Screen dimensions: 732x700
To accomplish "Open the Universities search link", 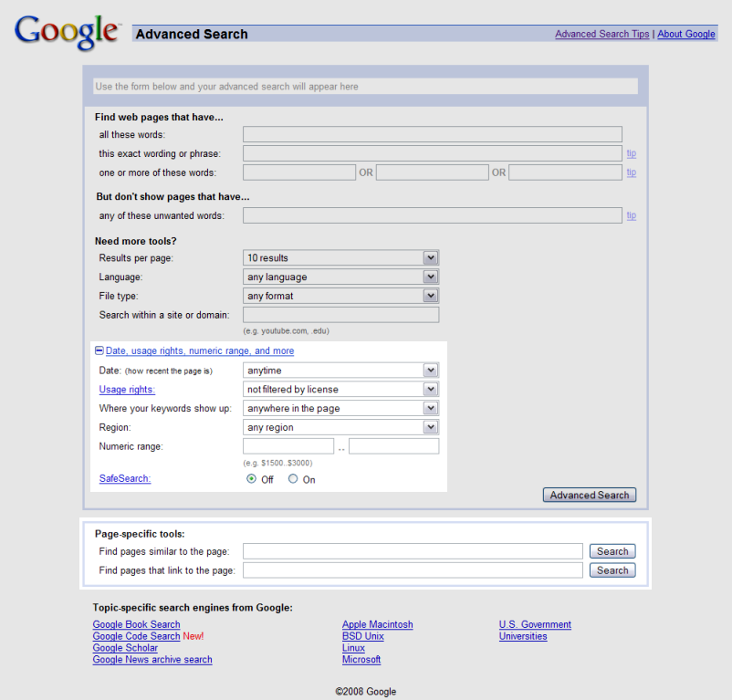I will [x=523, y=636].
